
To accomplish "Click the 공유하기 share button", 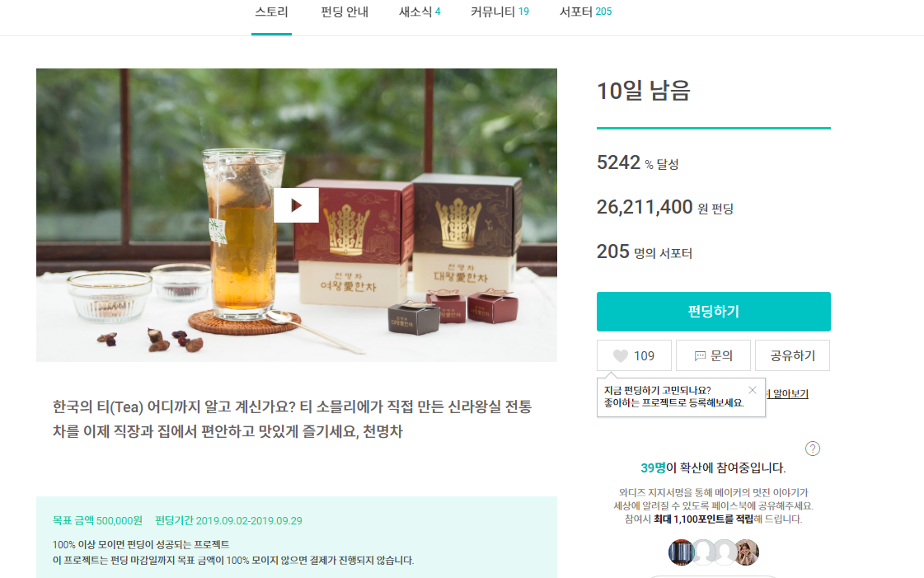I will tap(792, 355).
